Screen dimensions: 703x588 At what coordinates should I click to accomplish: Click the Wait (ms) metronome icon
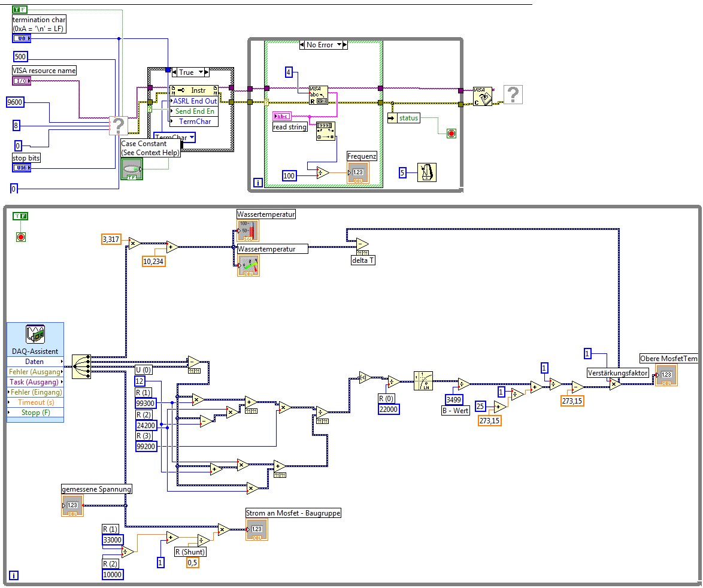point(426,172)
